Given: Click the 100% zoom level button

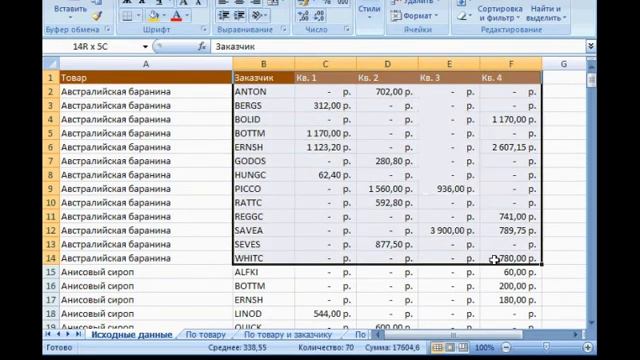Looking at the screenshot, I should (x=484, y=347).
